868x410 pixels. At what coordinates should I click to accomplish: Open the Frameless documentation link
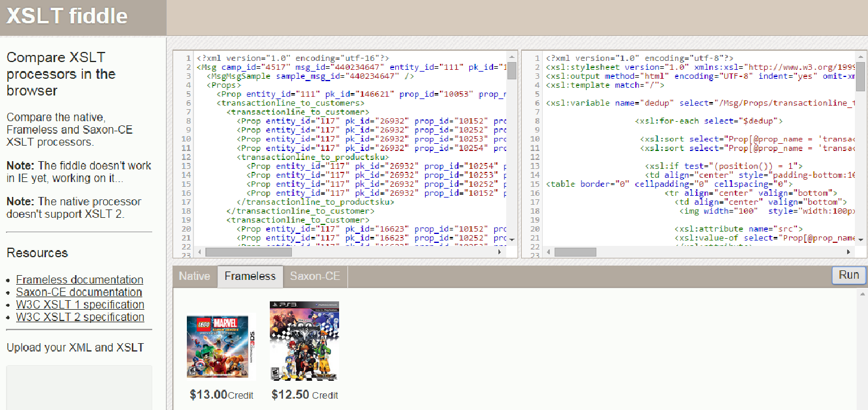point(79,280)
